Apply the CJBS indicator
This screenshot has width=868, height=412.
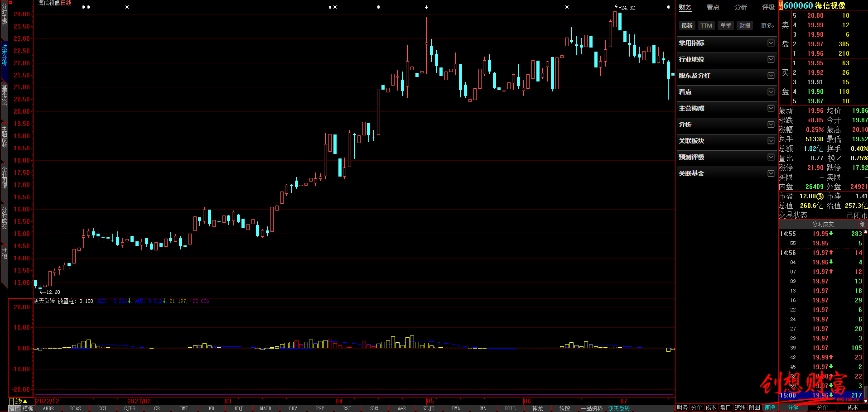(130, 408)
